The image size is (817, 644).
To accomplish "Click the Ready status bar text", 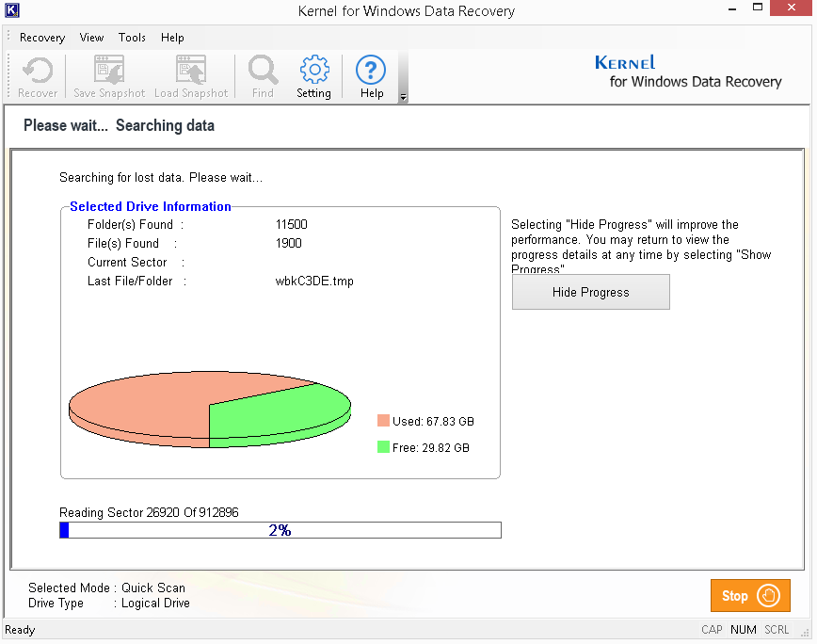I will point(20,630).
